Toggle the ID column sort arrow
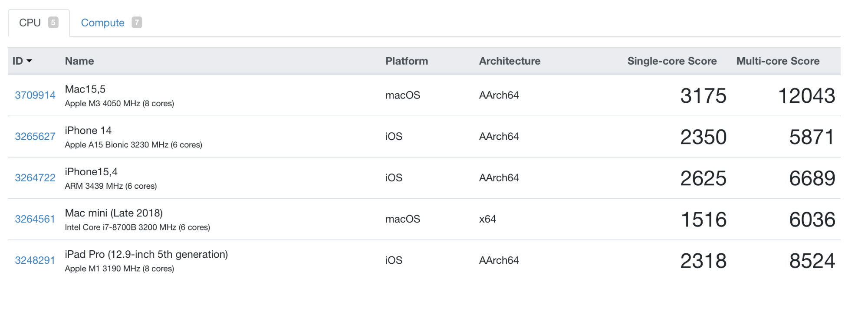 click(29, 61)
